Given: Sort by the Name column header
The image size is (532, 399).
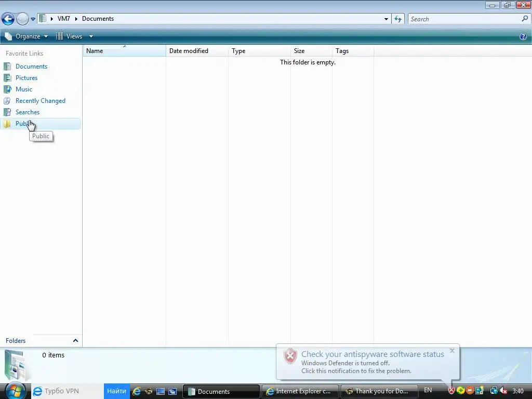Looking at the screenshot, I should point(125,51).
